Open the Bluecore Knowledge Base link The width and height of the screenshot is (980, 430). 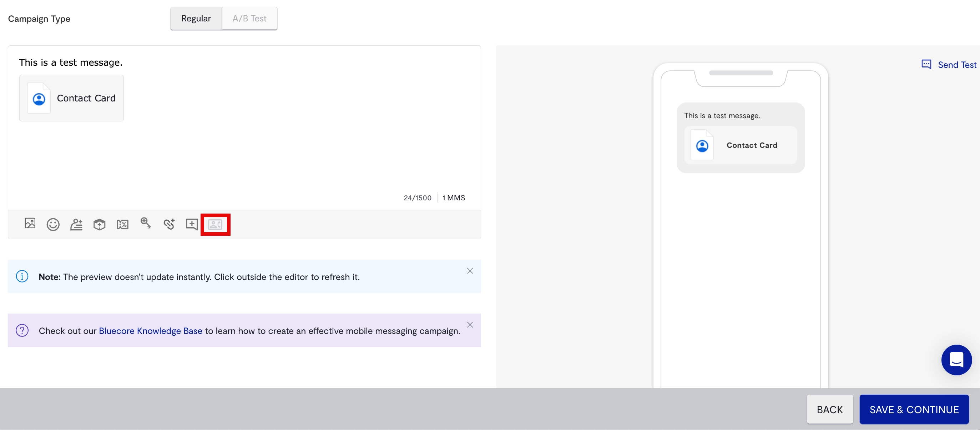(x=150, y=331)
